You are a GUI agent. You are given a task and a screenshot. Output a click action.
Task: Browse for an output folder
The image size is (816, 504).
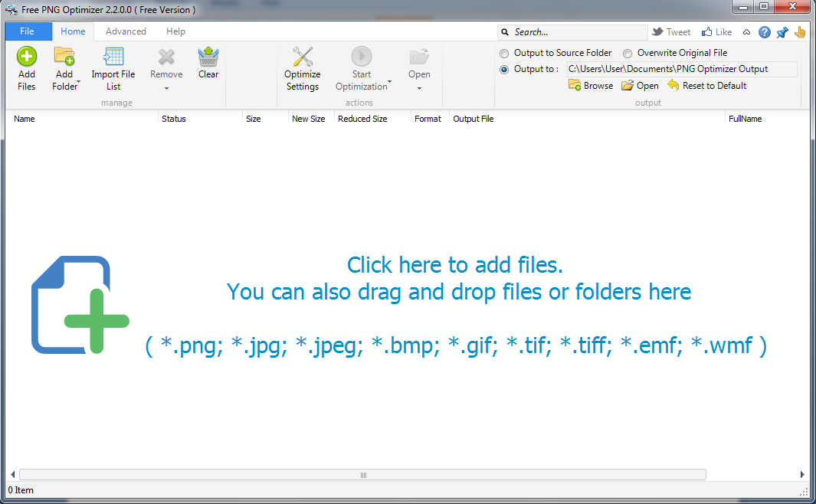[x=591, y=86]
